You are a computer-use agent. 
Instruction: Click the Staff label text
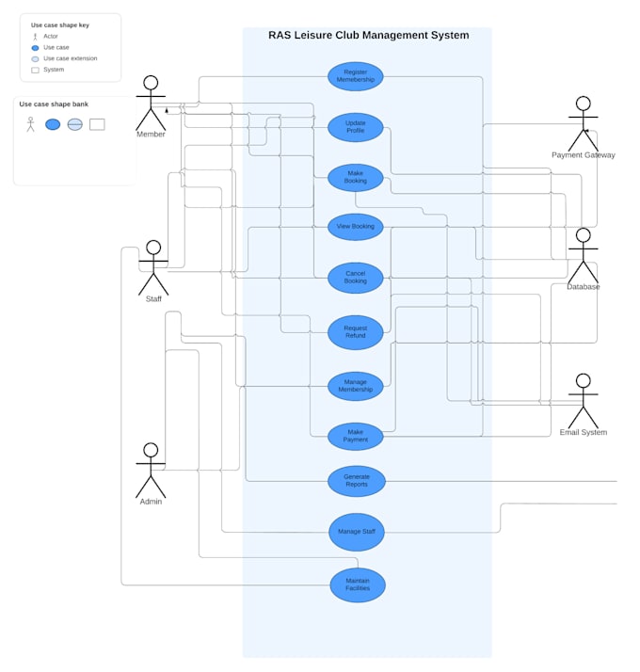click(153, 299)
